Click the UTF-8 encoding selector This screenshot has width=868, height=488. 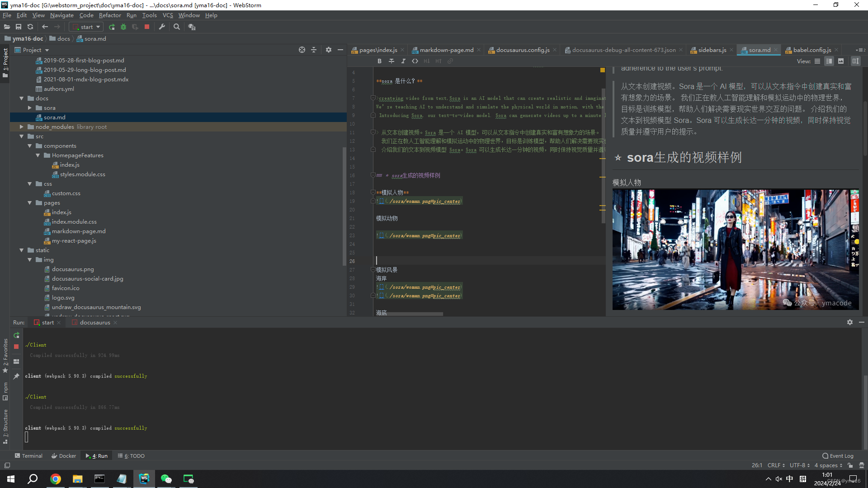799,465
